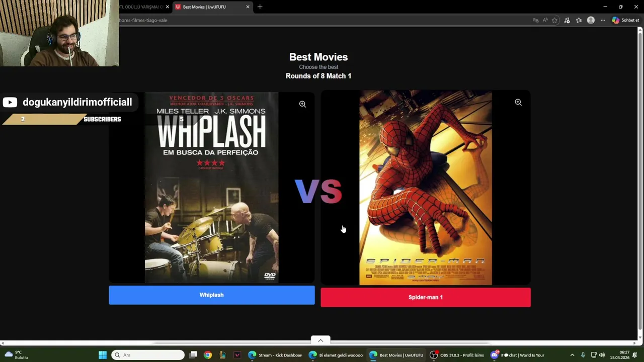The image size is (644, 362).
Task: Click the taskbar Ara search box
Action: [x=148, y=355]
